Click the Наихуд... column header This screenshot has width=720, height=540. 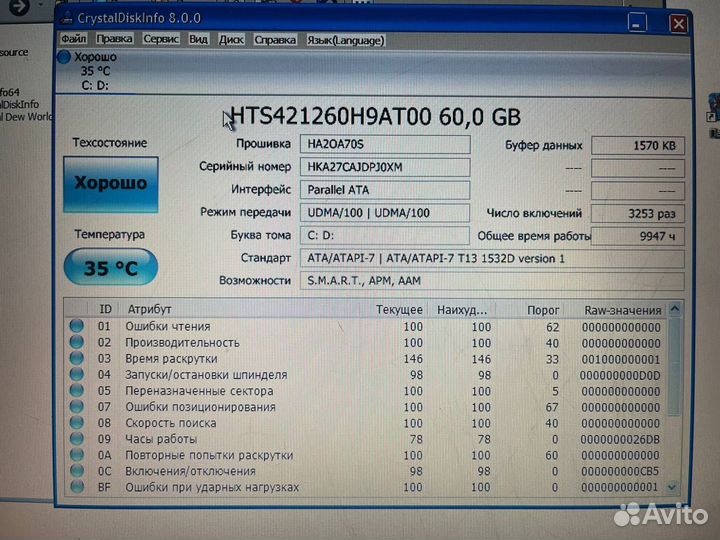click(x=462, y=310)
